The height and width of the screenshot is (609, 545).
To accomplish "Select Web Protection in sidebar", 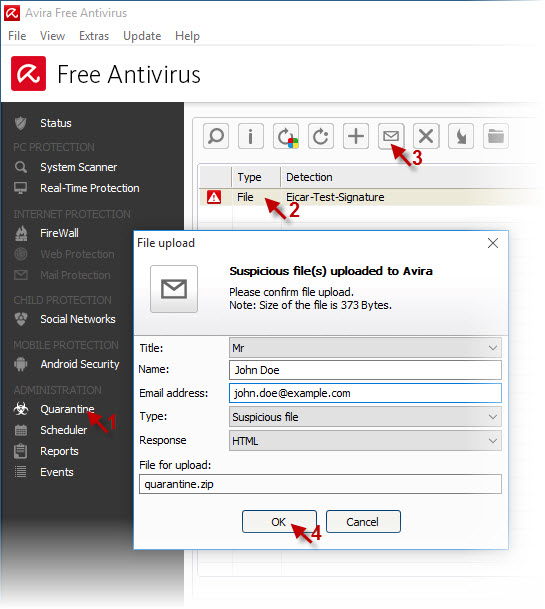I will (x=77, y=254).
